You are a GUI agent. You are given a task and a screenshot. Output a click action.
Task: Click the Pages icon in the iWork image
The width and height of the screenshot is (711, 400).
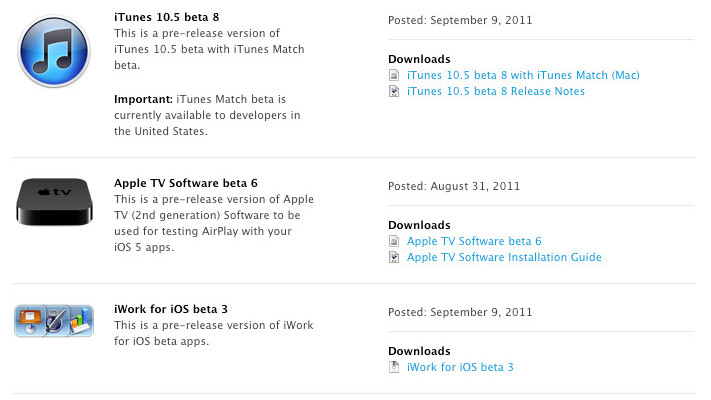56,321
